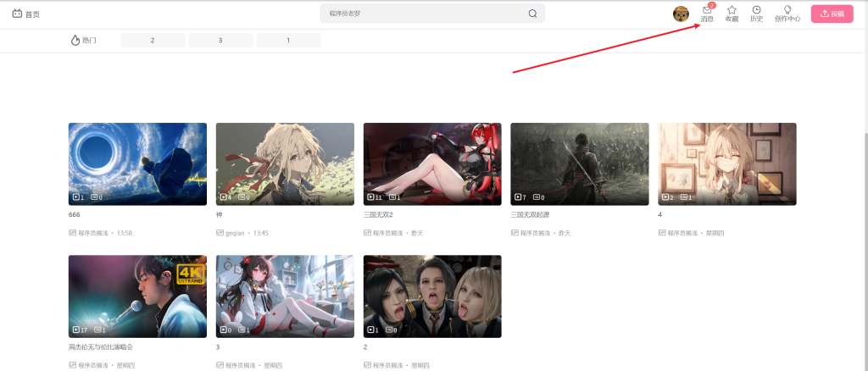Open the 历史 history clock icon
The height and width of the screenshot is (371, 868).
[x=756, y=10]
